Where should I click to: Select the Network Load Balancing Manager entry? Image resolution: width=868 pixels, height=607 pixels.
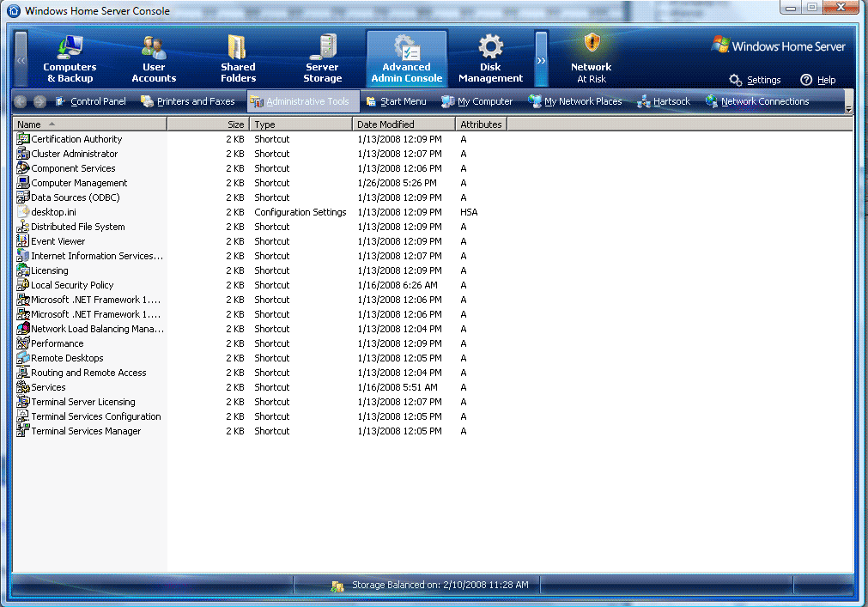pos(97,329)
